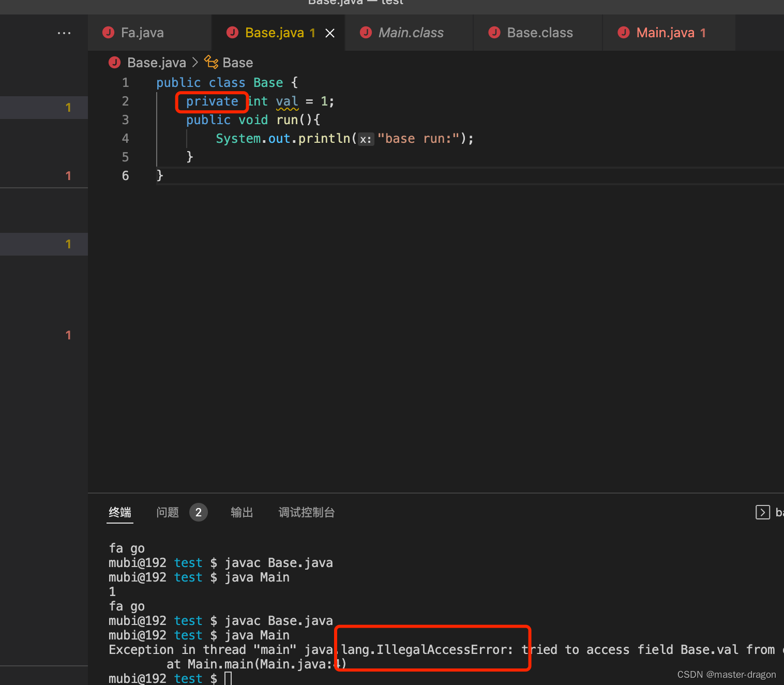
Task: Click the 'Base' class name on line 1
Action: 268,83
